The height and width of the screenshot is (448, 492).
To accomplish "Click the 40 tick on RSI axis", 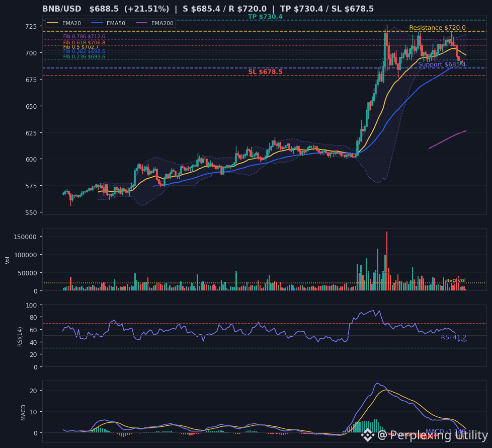I will point(34,342).
